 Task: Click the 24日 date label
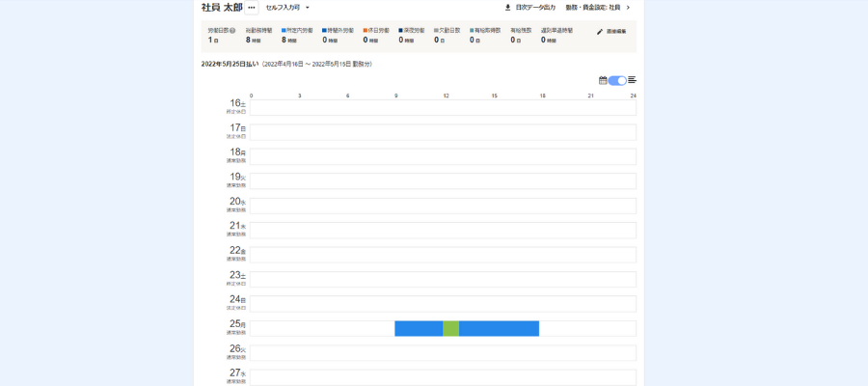tap(236, 300)
